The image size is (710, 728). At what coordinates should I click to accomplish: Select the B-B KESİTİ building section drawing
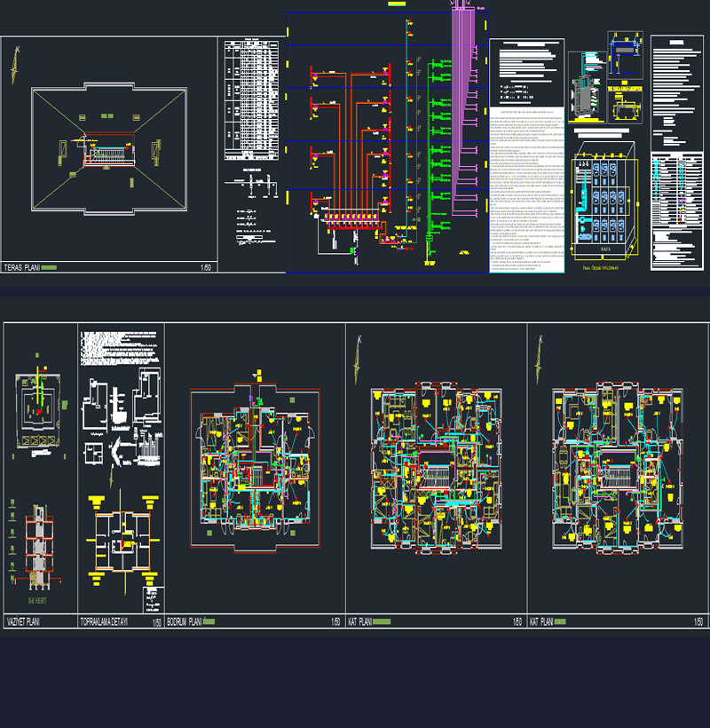coord(38,548)
